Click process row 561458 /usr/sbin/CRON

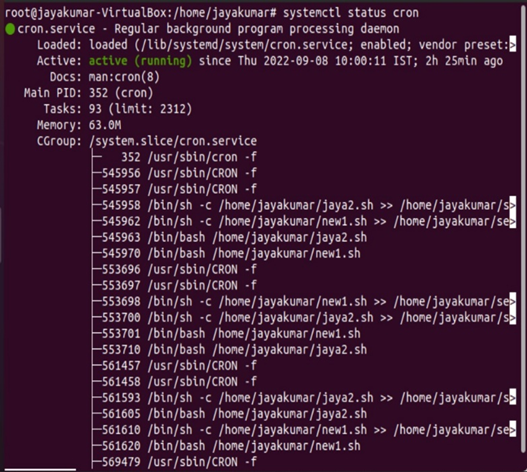(x=179, y=382)
